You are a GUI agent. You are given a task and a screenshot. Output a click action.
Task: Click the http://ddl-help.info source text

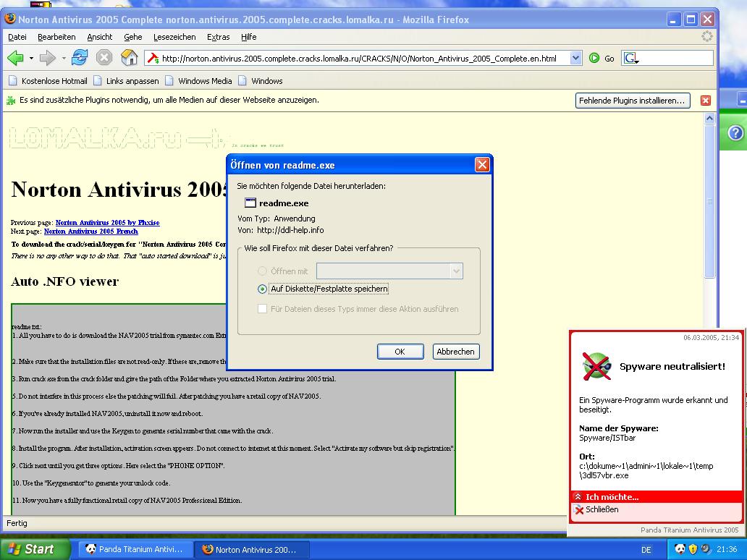[x=290, y=231]
